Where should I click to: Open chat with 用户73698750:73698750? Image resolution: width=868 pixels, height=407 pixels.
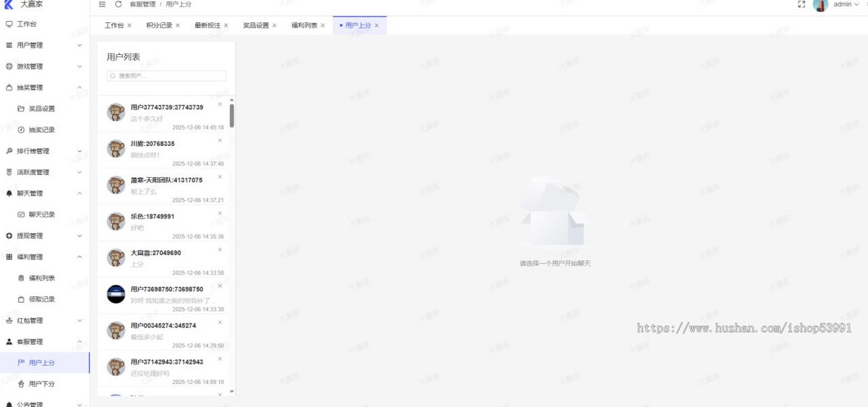click(x=163, y=296)
